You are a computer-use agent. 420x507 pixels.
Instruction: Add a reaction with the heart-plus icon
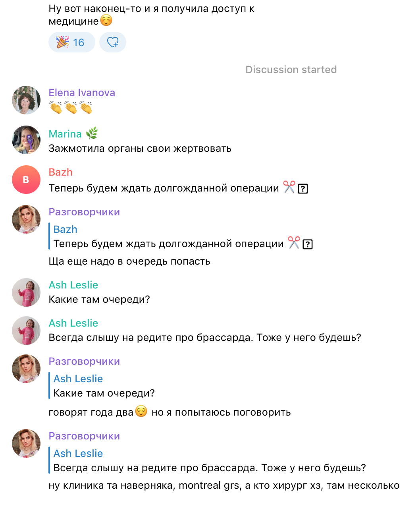pos(113,42)
